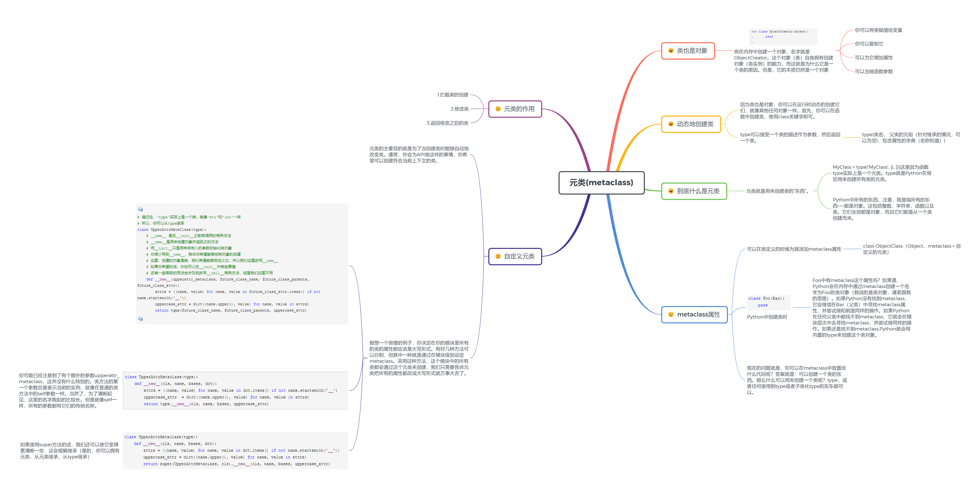Click the smiley icon on 元类的作用 node

pyautogui.click(x=498, y=109)
